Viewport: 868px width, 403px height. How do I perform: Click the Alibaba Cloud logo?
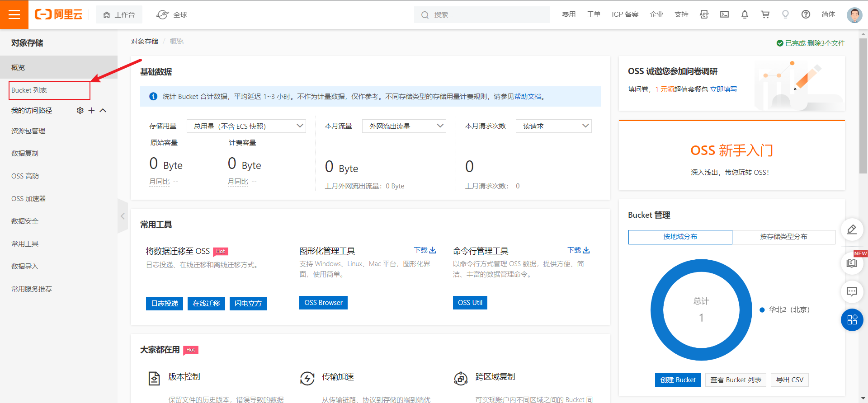(59, 14)
